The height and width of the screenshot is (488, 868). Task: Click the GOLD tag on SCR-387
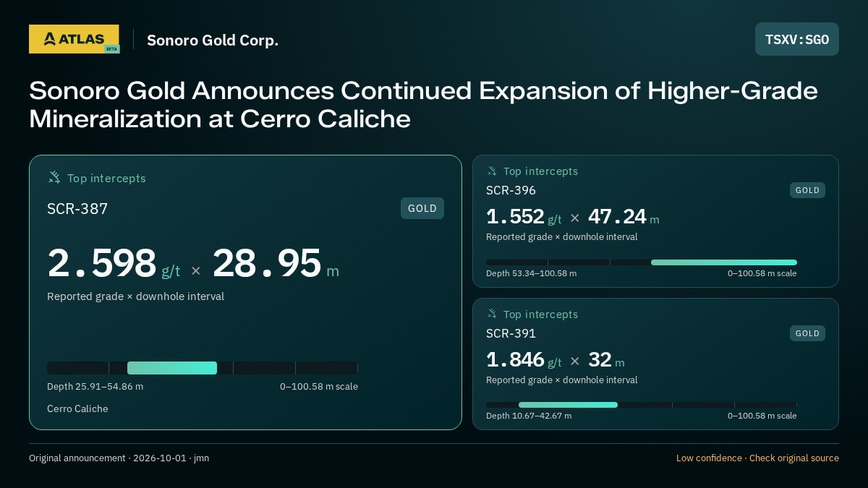click(422, 208)
